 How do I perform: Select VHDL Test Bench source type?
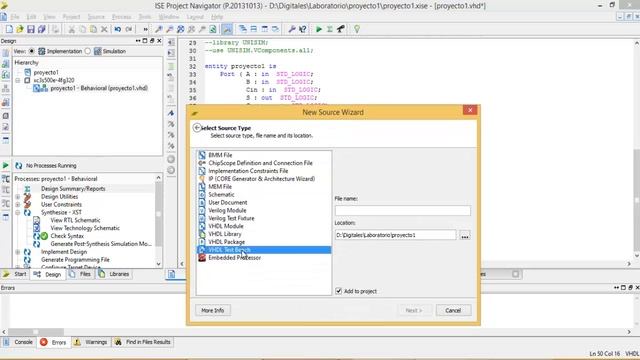tap(264, 250)
